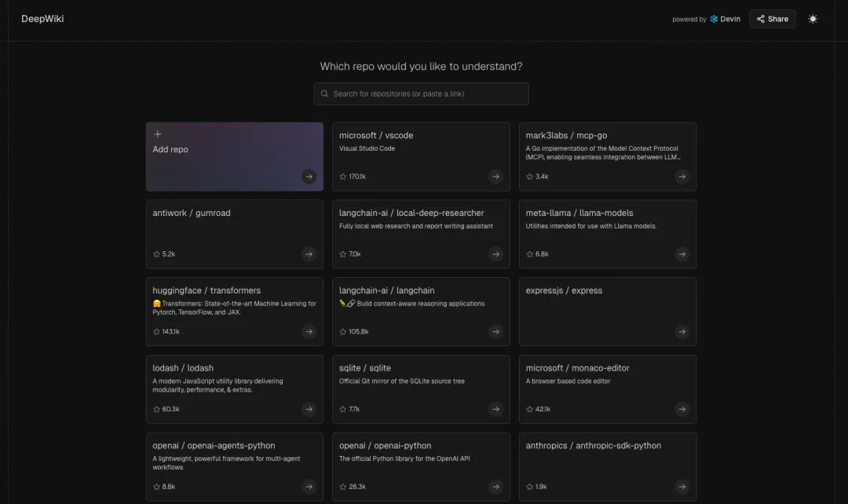Screen dimensions: 848x504
Task: Open arrow on openai-agents-python card
Action: click(309, 486)
